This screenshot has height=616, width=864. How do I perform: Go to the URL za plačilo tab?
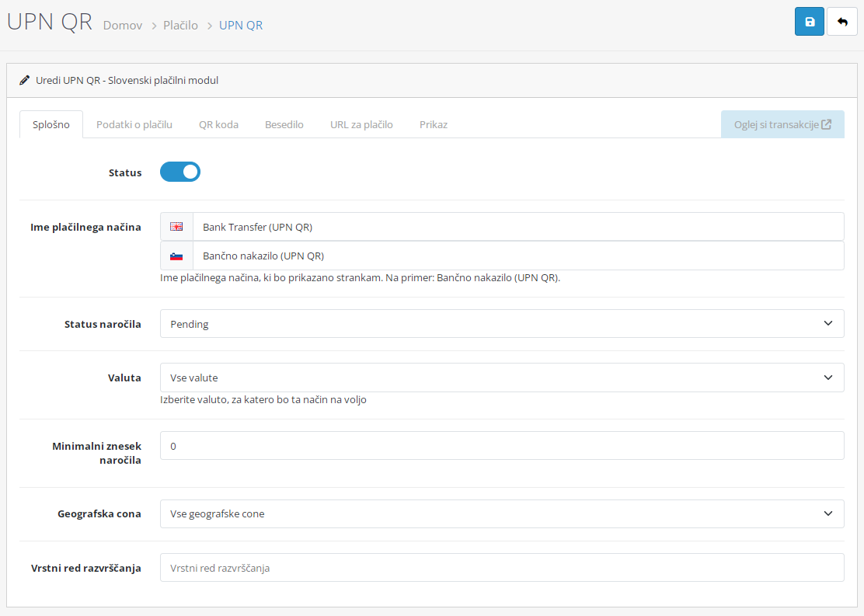click(361, 124)
